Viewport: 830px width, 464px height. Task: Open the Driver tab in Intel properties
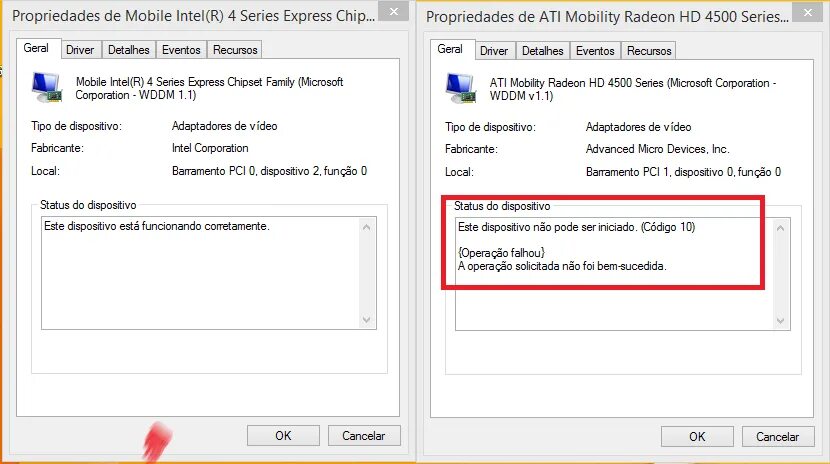coord(80,50)
